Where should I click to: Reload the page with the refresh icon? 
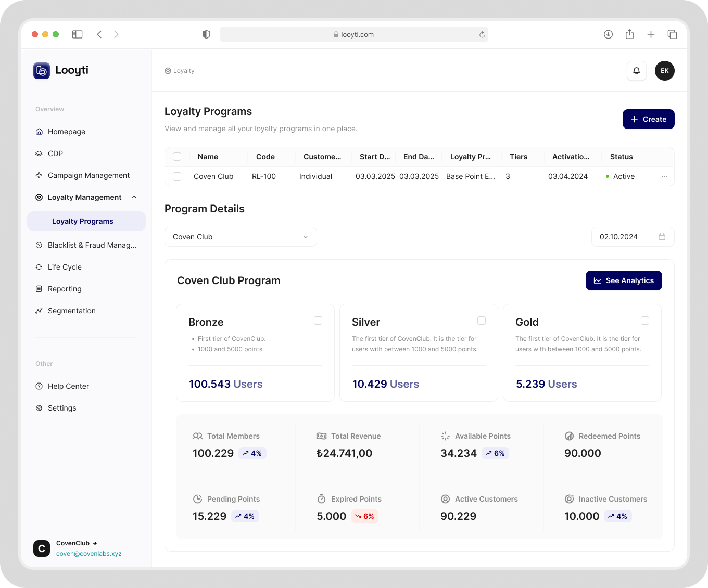point(482,35)
